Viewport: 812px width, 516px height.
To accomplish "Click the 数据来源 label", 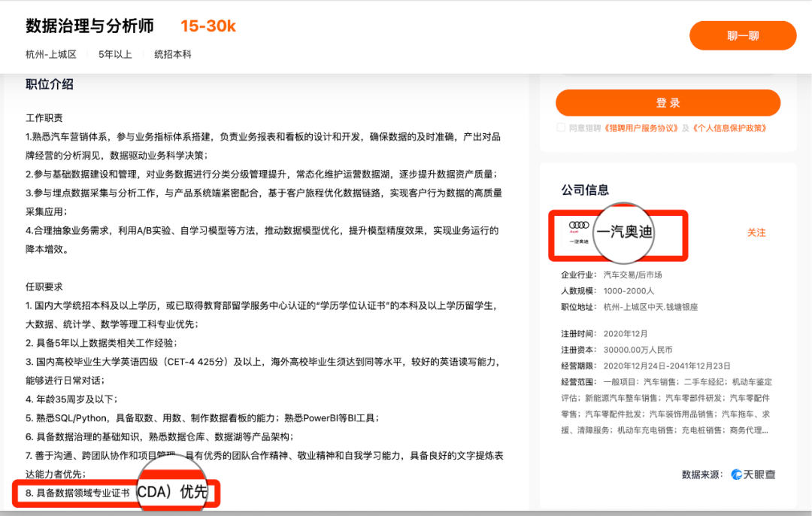I will 701,475.
